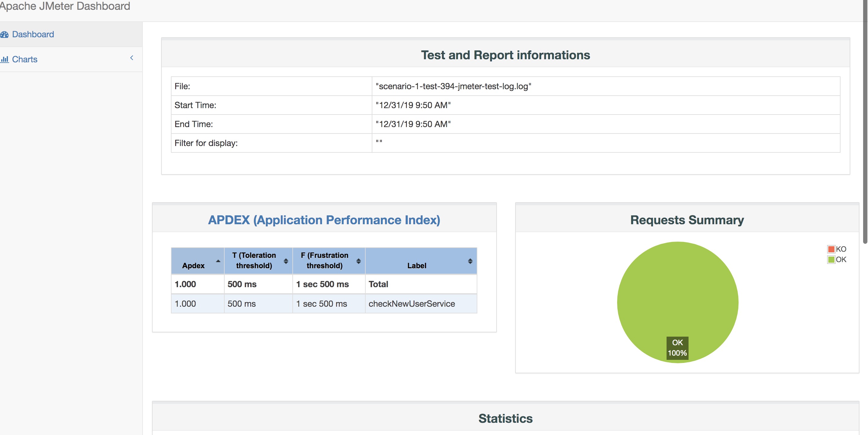
Task: Sort by Label column arrows
Action: point(470,261)
